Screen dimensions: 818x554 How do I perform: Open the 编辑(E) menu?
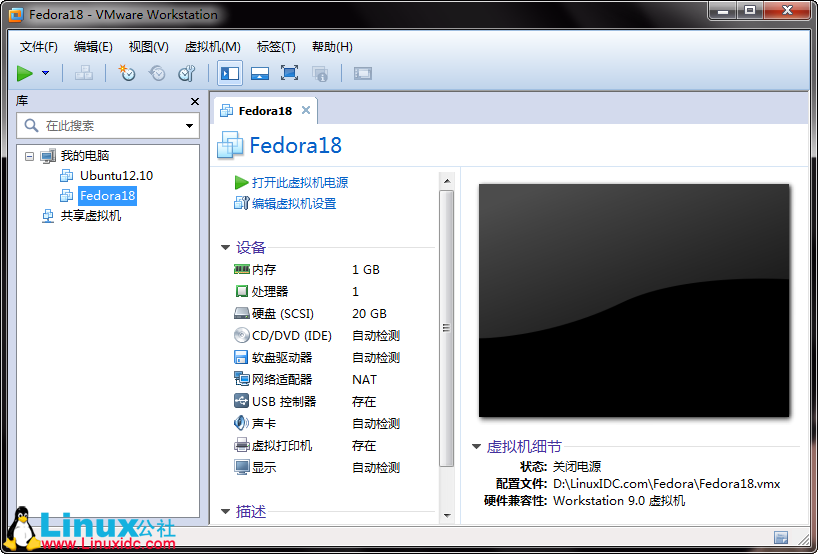pyautogui.click(x=93, y=47)
